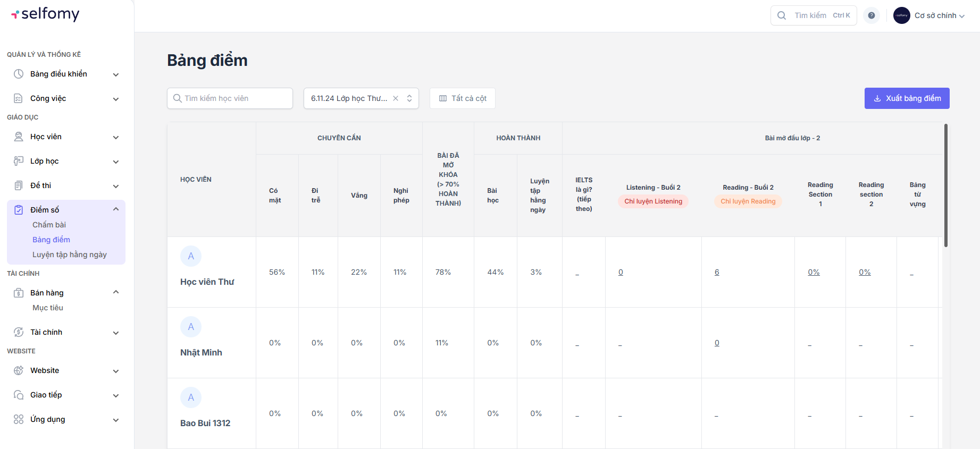
Task: Click the help question mark icon
Action: click(871, 15)
